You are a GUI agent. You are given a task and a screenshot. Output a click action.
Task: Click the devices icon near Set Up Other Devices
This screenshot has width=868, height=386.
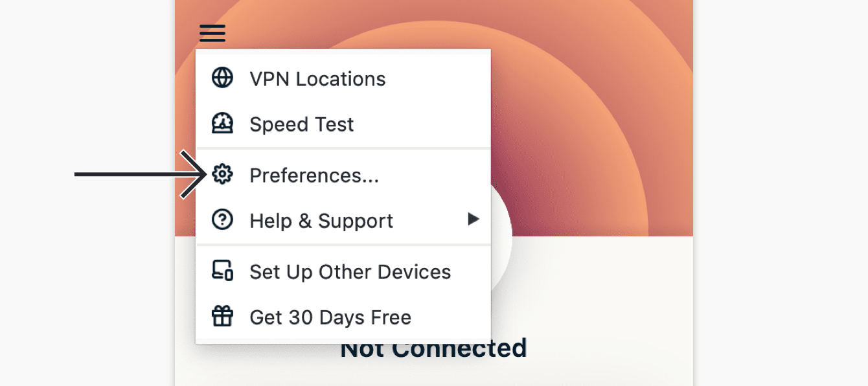click(223, 271)
